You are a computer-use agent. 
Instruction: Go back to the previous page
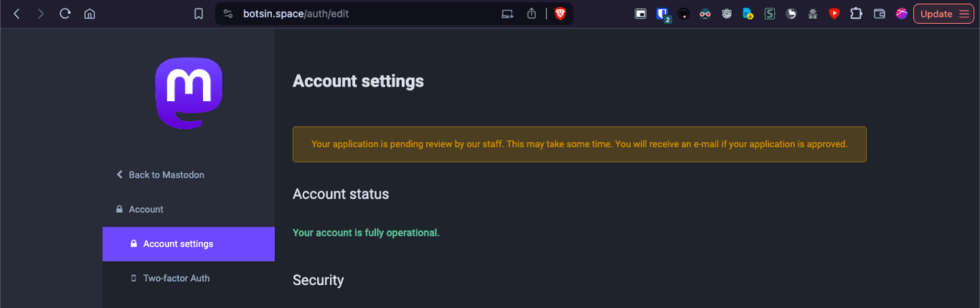17,14
